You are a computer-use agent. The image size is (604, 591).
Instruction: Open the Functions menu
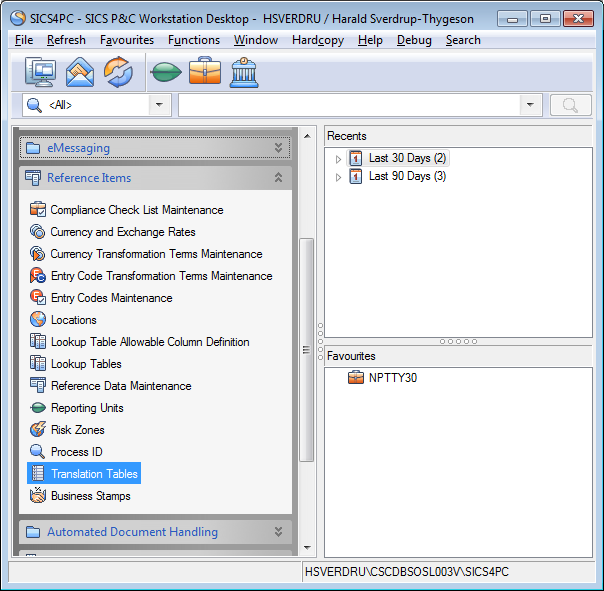click(194, 40)
